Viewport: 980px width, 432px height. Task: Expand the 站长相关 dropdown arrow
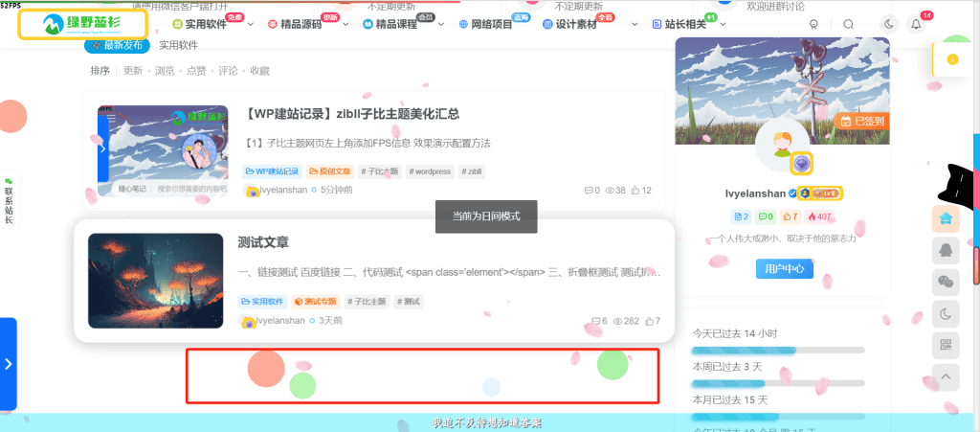pos(724,25)
